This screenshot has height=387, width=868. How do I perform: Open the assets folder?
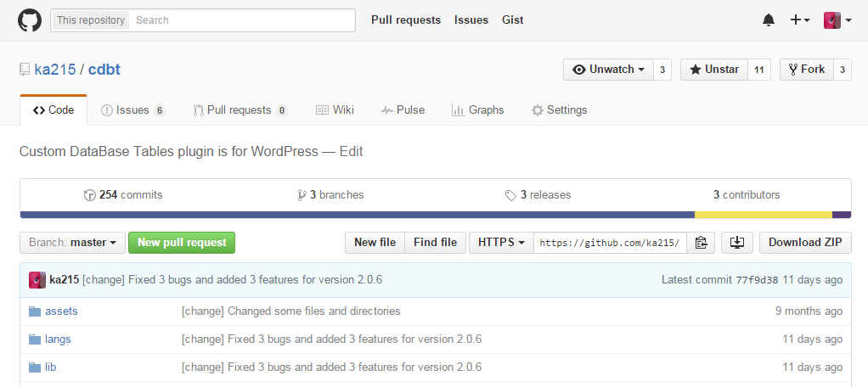(61, 311)
